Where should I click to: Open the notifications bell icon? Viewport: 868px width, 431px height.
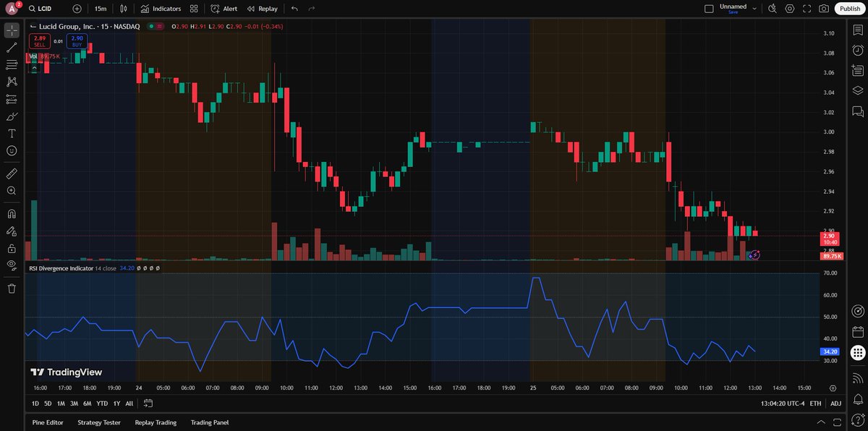pos(858,398)
